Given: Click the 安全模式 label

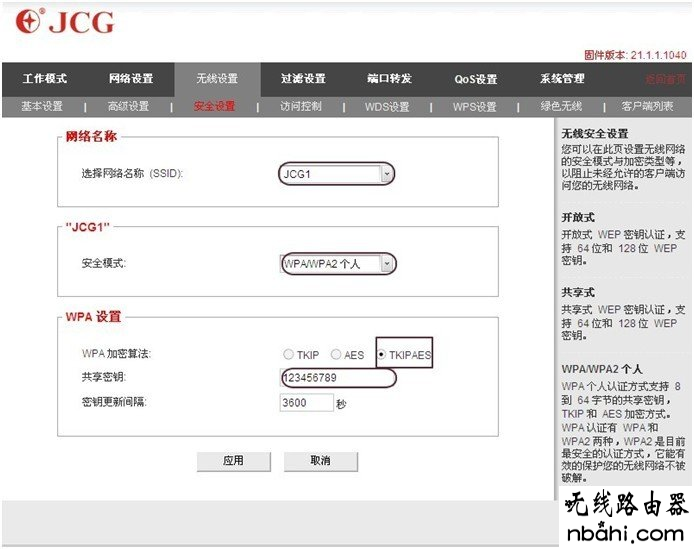Looking at the screenshot, I should pyautogui.click(x=104, y=263).
